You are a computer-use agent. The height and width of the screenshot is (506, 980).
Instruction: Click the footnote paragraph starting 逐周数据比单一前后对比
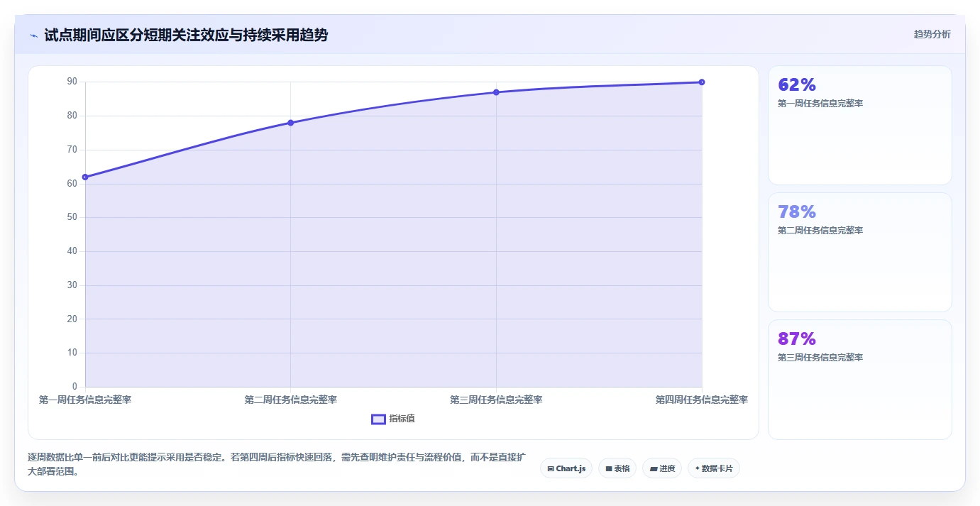coord(276,465)
